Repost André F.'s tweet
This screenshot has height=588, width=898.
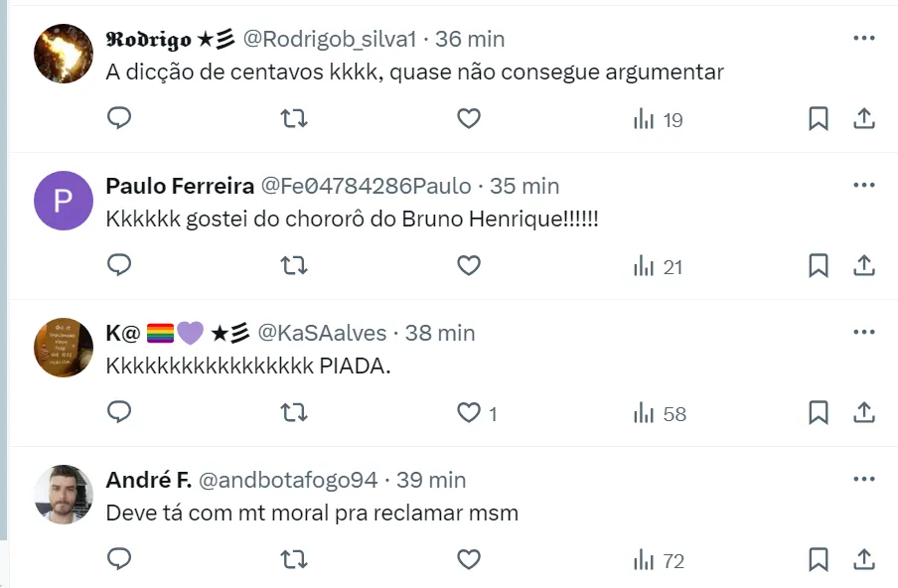(x=294, y=560)
